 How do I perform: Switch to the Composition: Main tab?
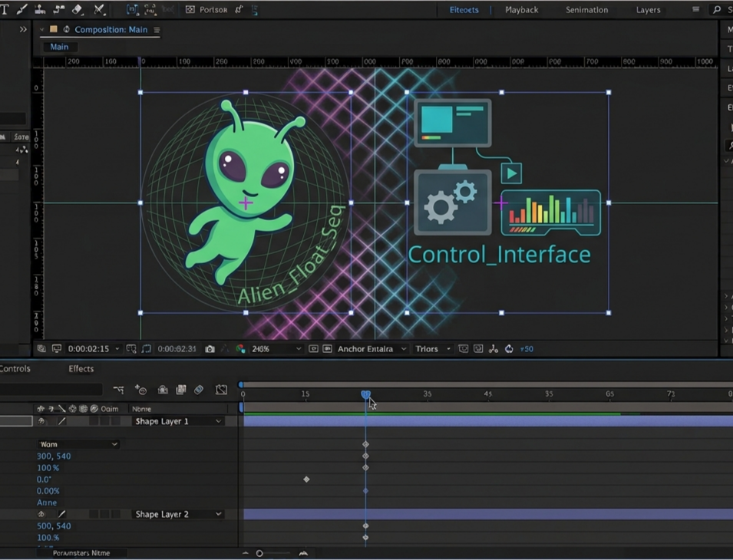(x=111, y=29)
